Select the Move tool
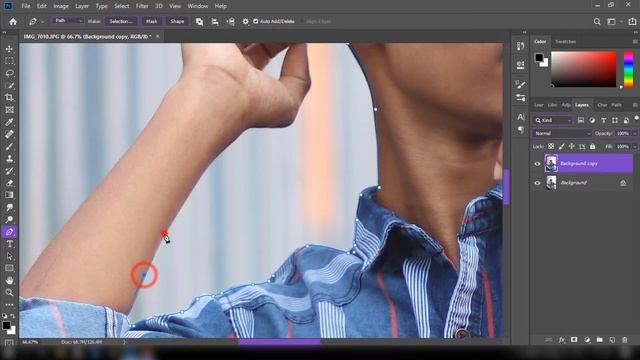 [9, 49]
